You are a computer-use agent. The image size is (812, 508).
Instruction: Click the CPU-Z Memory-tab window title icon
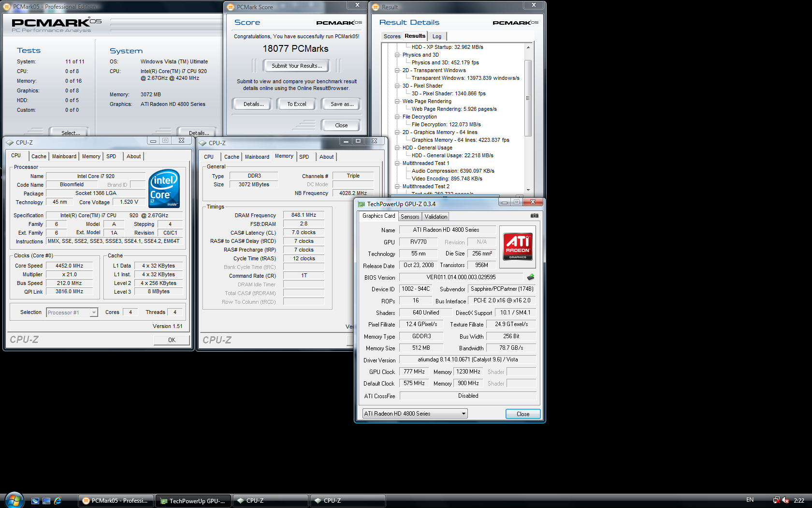click(x=203, y=143)
